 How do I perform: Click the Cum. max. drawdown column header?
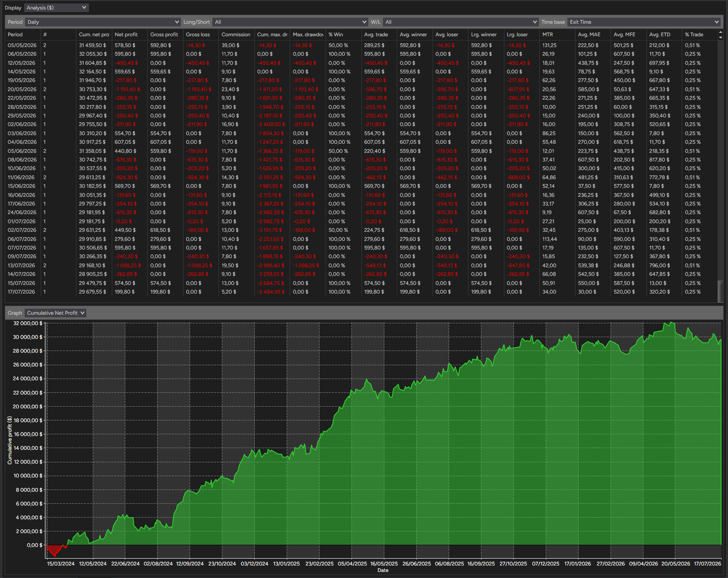click(x=272, y=35)
